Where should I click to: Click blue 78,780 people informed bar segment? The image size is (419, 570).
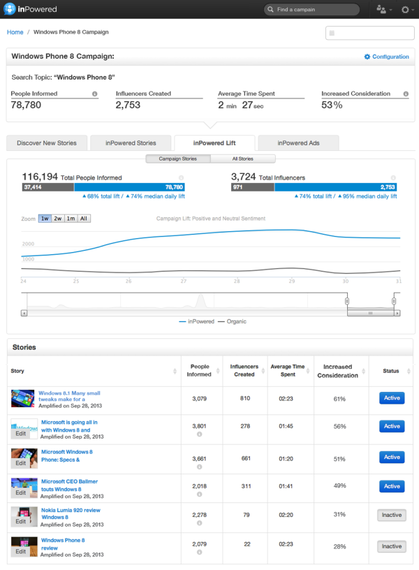pyautogui.click(x=129, y=187)
